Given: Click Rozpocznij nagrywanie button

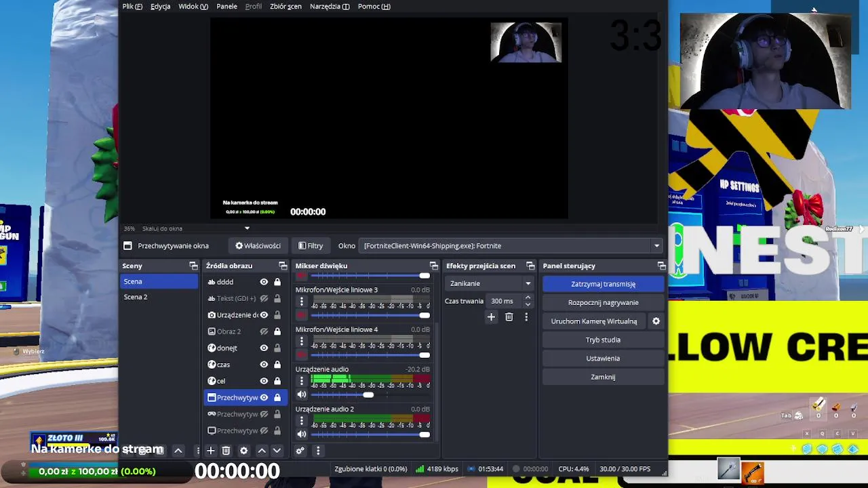Looking at the screenshot, I should (603, 302).
